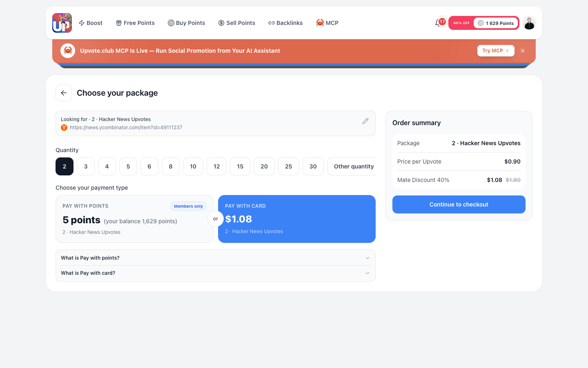This screenshot has width=588, height=368.
Task: Choose the Pay with Card option
Action: pyautogui.click(x=297, y=219)
